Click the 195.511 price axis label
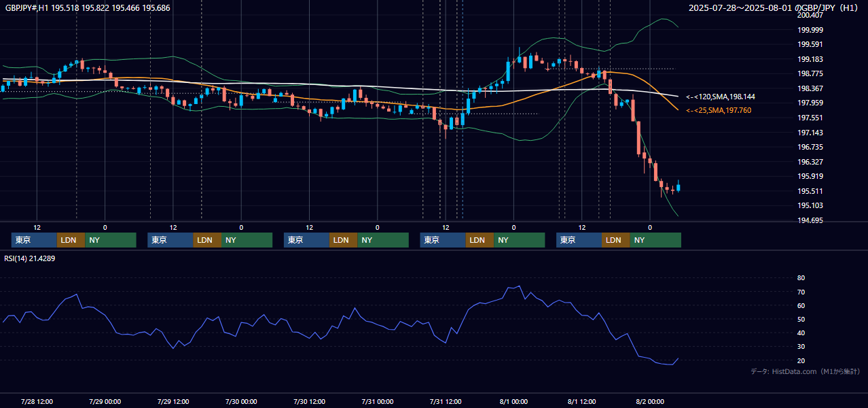Image resolution: width=868 pixels, height=408 pixels. click(810, 191)
